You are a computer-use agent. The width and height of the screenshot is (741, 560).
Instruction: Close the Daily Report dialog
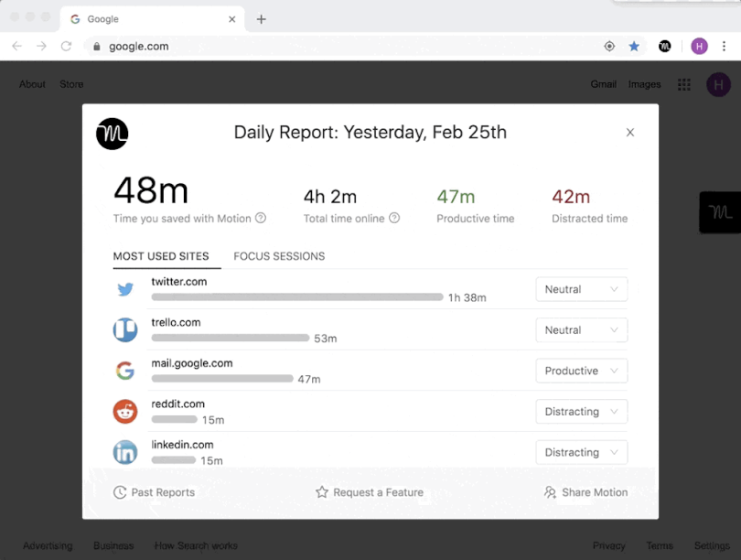[x=629, y=133]
